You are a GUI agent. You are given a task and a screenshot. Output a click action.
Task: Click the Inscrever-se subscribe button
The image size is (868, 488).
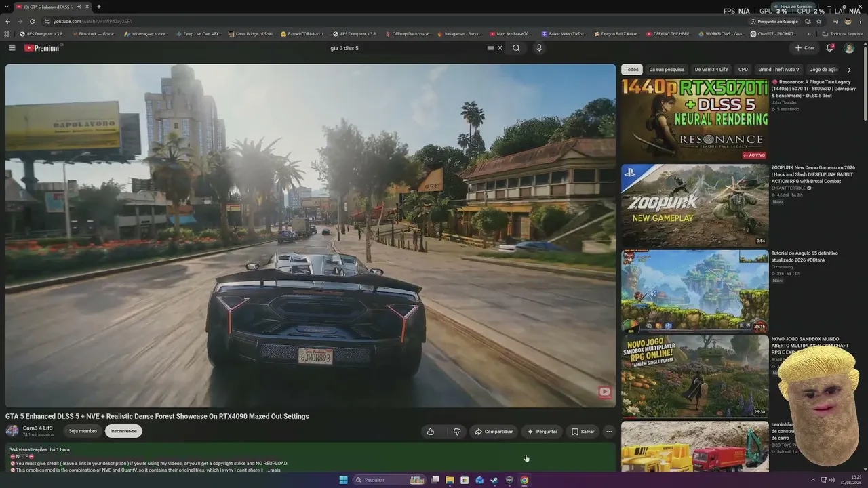click(123, 431)
